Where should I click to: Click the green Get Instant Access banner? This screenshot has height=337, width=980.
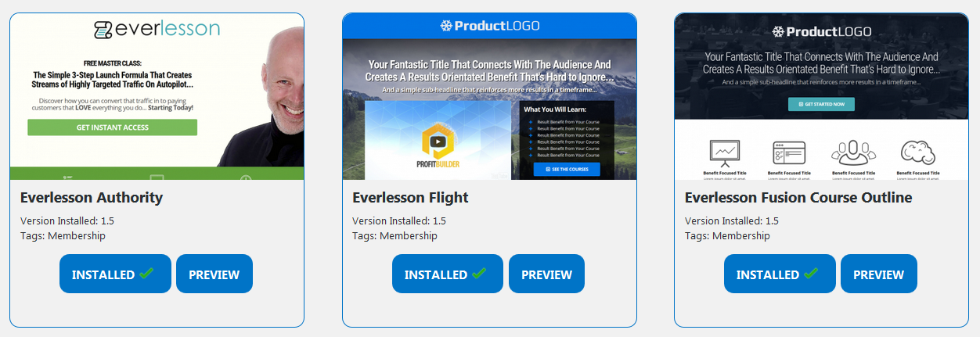(113, 127)
